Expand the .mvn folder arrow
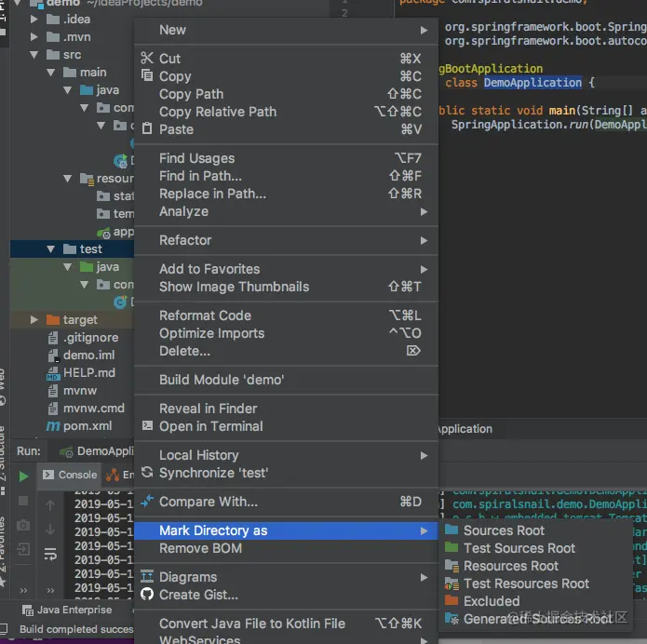647x644 pixels. tap(34, 36)
